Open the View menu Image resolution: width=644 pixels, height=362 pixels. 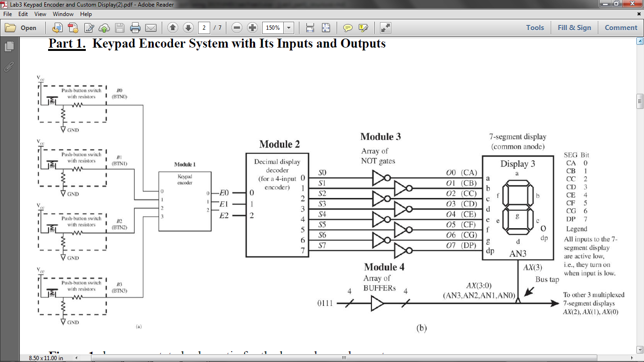click(x=40, y=14)
